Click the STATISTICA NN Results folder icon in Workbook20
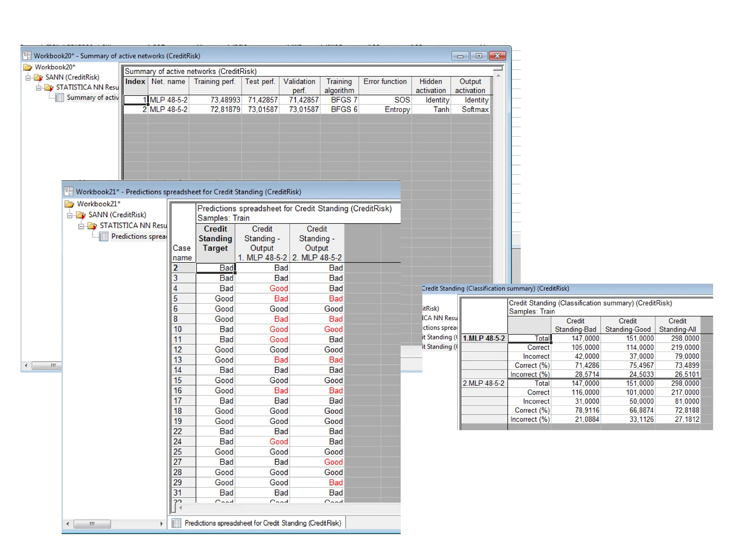This screenshot has width=747, height=560. [x=49, y=87]
